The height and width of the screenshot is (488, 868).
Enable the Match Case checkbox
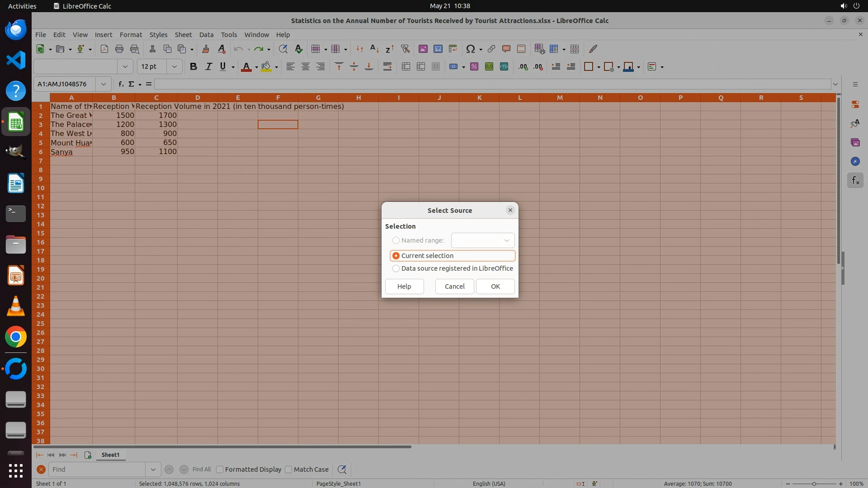coord(288,469)
